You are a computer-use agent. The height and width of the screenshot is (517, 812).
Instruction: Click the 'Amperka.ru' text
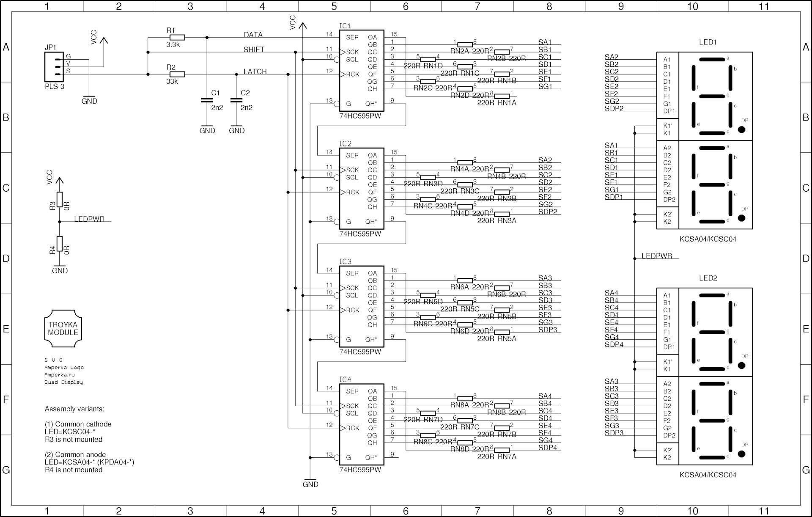click(60, 375)
